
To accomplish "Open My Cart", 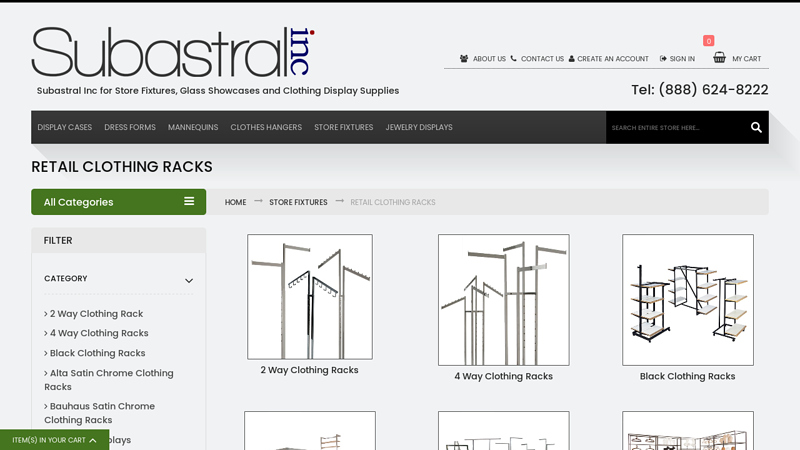I will coord(746,59).
